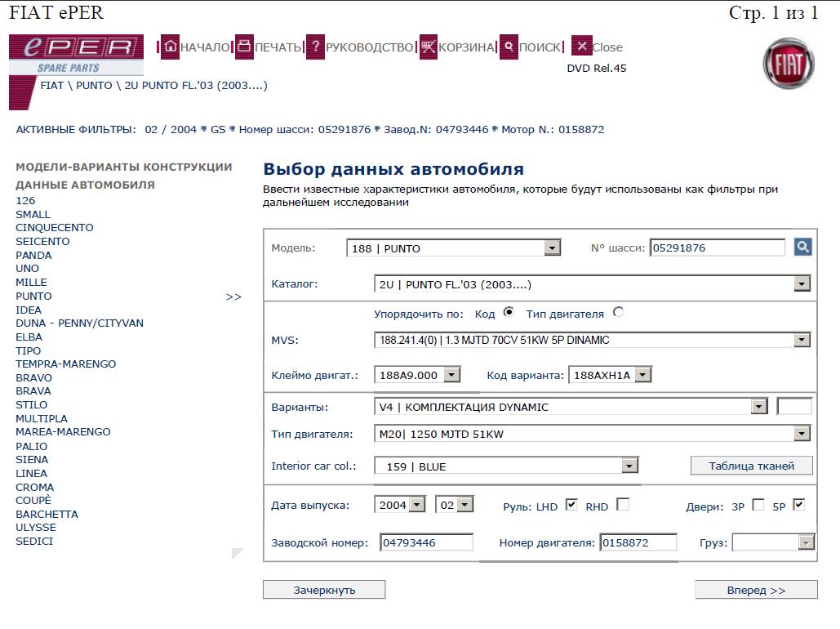Toggle the RHD steering checkbox
Screen dimensions: 840x629
tap(623, 505)
